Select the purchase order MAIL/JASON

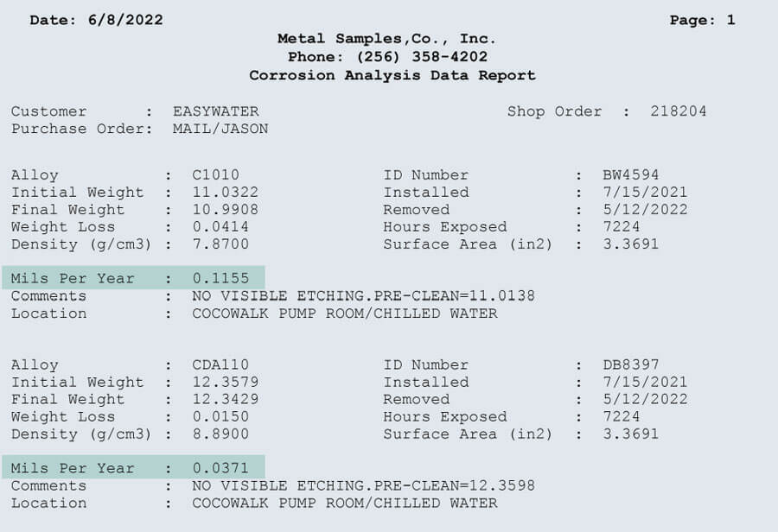click(x=220, y=129)
